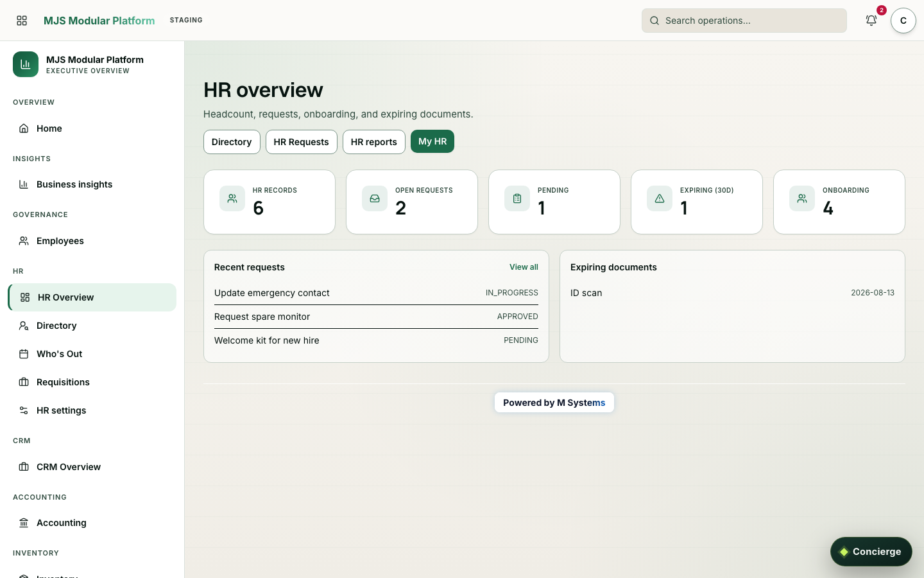Open the user avatar C menu
The image size is (924, 578).
coord(903,21)
